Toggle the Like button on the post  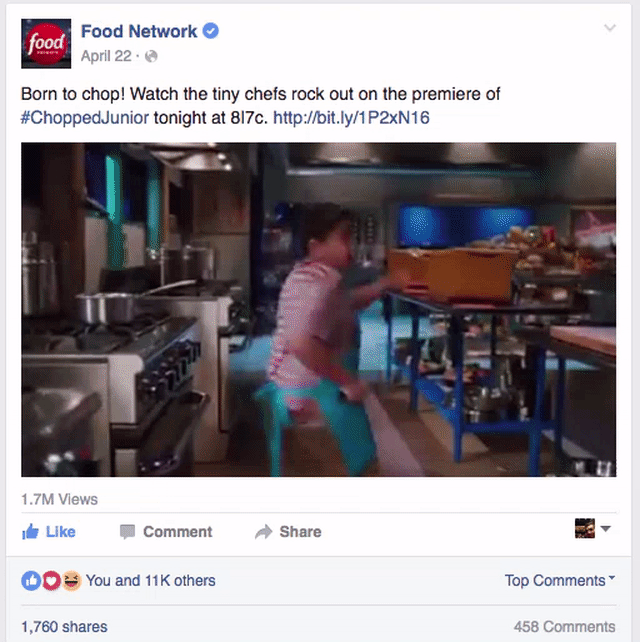tap(49, 531)
